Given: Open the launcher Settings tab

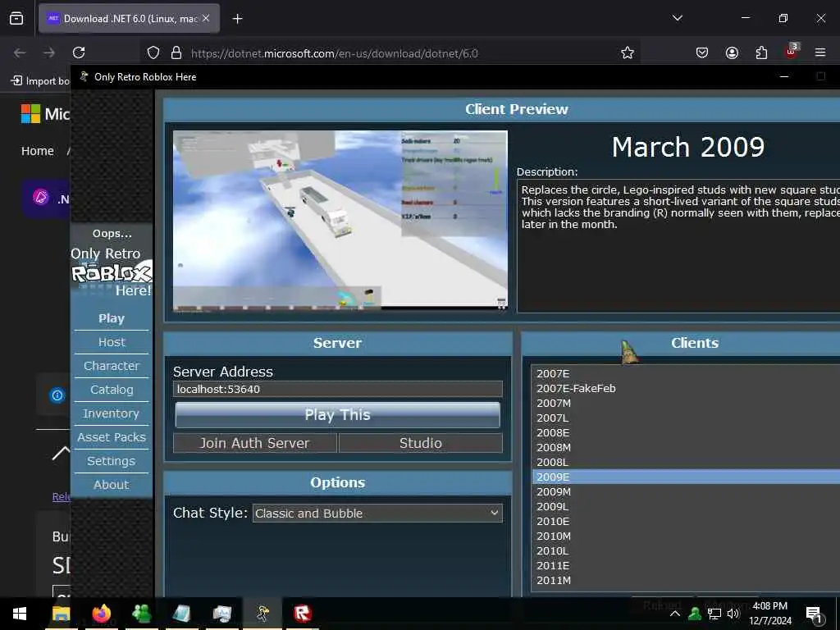Looking at the screenshot, I should pos(112,461).
